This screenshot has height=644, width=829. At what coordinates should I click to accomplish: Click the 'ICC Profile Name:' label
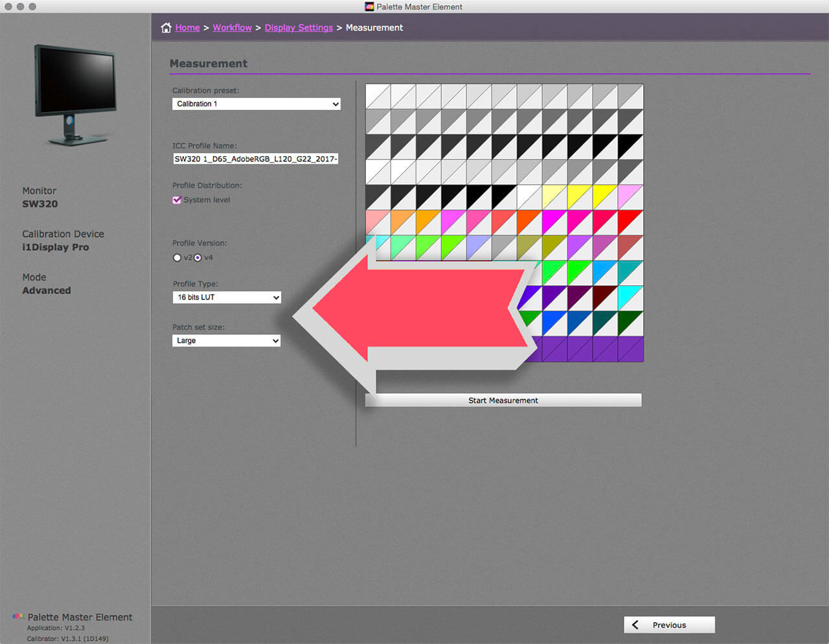(205, 146)
